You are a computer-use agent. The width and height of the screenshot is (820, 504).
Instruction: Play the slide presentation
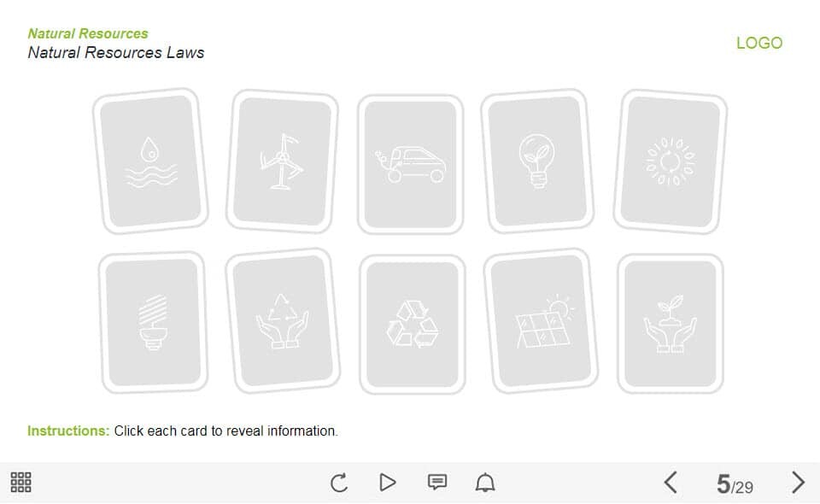coord(388,482)
